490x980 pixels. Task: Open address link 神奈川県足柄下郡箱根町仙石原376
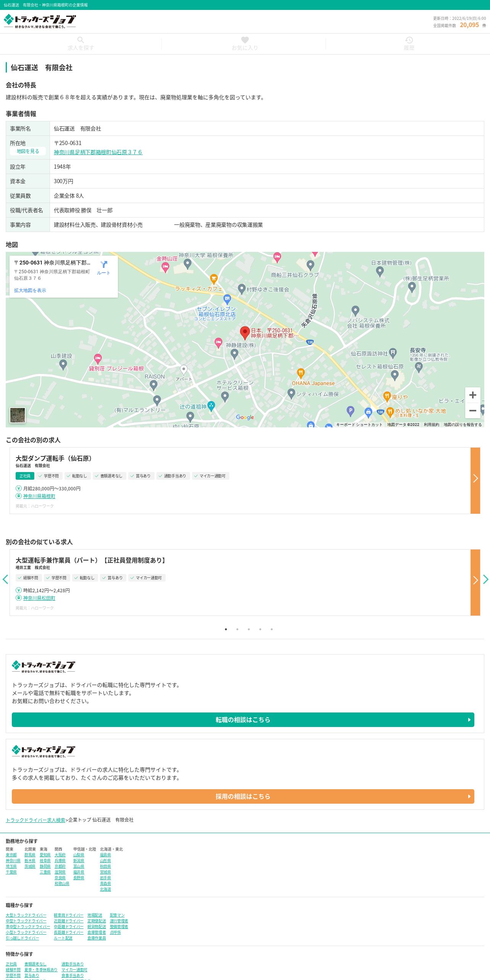[98, 152]
